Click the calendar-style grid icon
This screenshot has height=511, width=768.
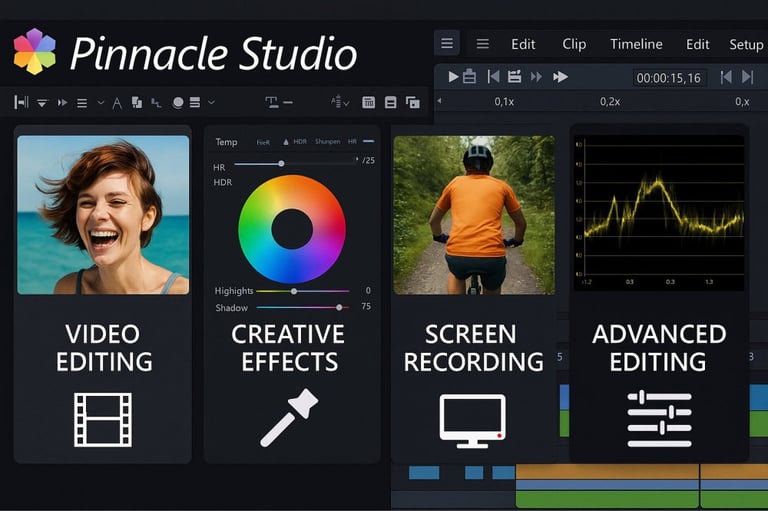coord(368,102)
